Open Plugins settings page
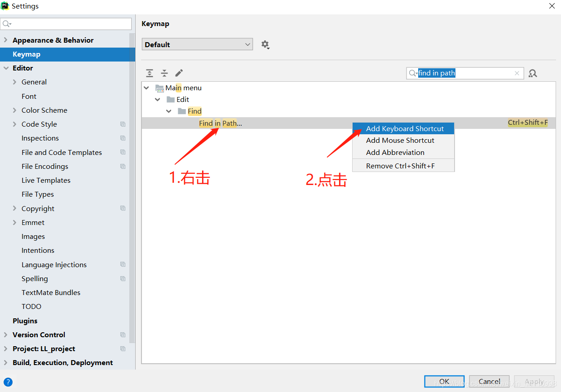Viewport: 561px width, 392px height. (x=25, y=321)
